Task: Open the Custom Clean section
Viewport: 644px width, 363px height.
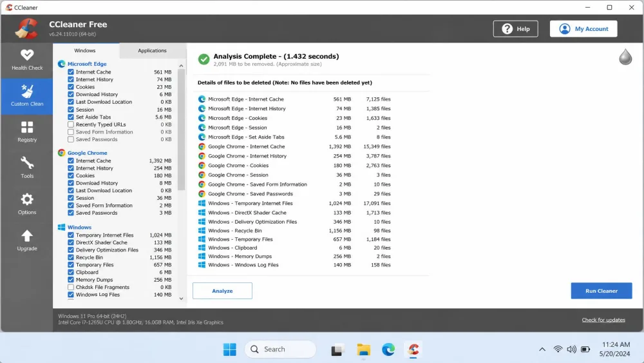Action: click(x=27, y=96)
